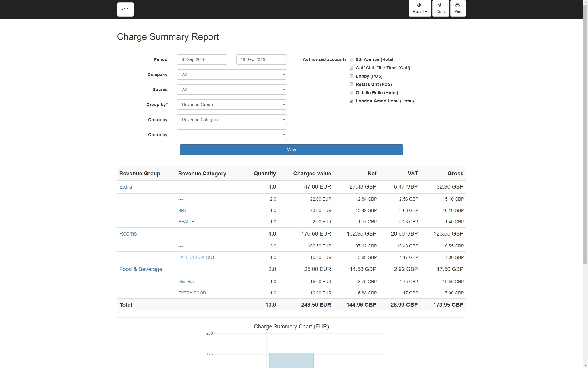Open the Company dropdown
Image resolution: width=588 pixels, height=368 pixels.
(x=232, y=75)
